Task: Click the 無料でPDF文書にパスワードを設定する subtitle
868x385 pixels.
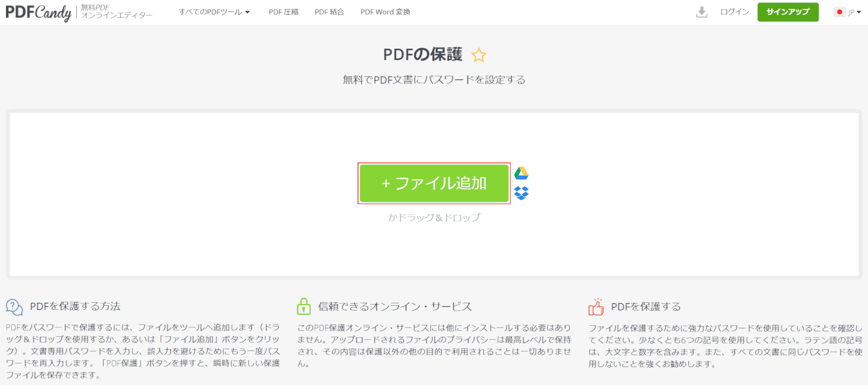Action: pos(434,80)
